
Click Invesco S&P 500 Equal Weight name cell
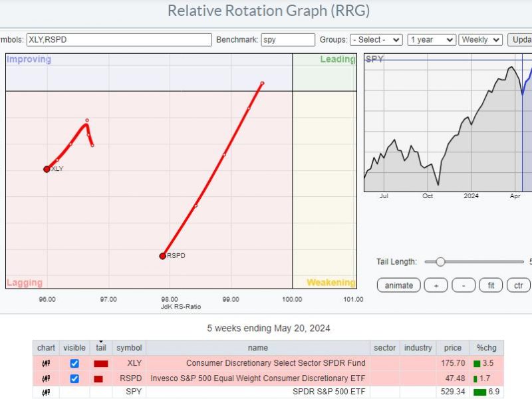[x=258, y=378]
